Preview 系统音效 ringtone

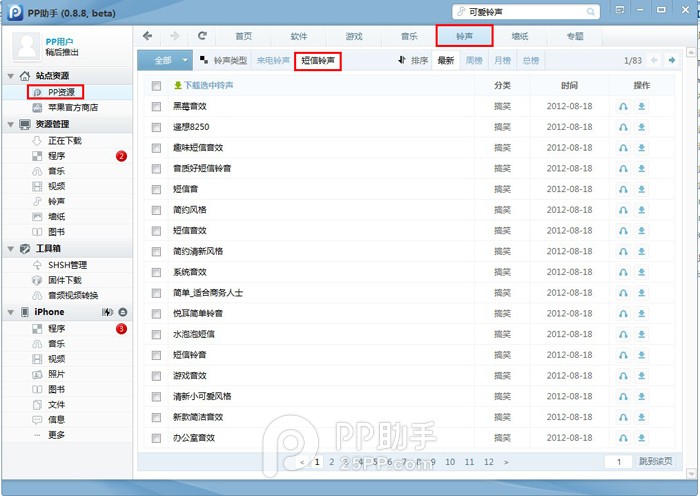[623, 272]
